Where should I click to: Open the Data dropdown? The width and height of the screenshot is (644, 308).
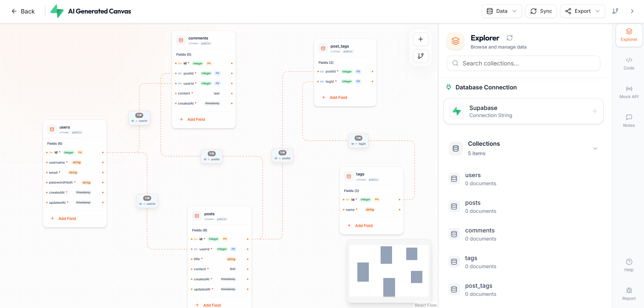click(502, 11)
